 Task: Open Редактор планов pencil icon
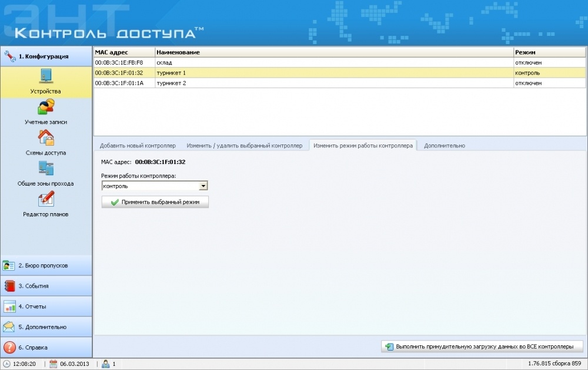pyautogui.click(x=46, y=199)
